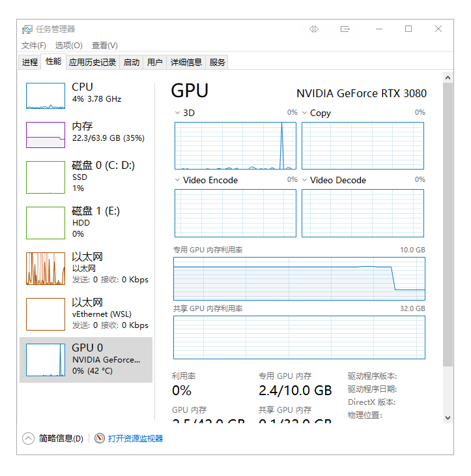Click the resource monitor icon at bottom
Image resolution: width=471 pixels, height=476 pixels.
(100, 439)
